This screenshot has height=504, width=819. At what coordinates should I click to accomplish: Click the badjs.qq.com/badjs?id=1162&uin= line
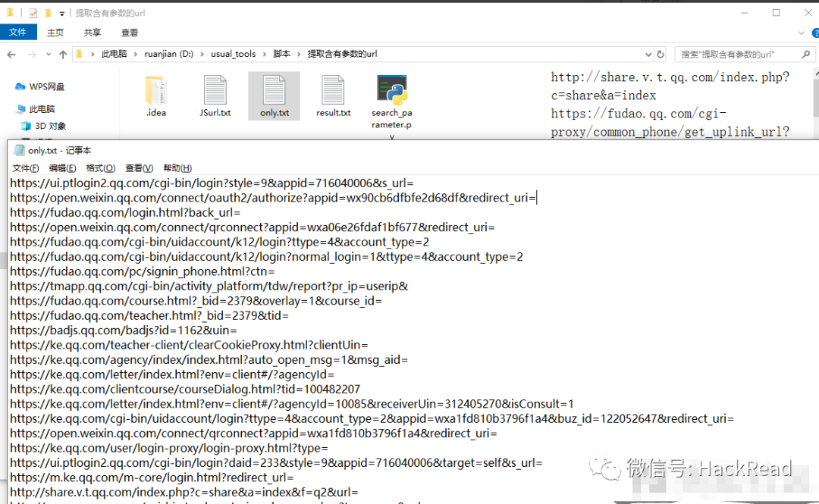124,330
